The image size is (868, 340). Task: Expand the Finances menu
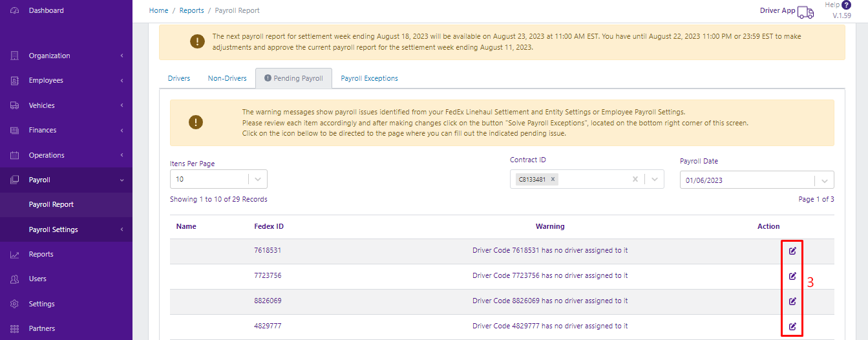122,130
